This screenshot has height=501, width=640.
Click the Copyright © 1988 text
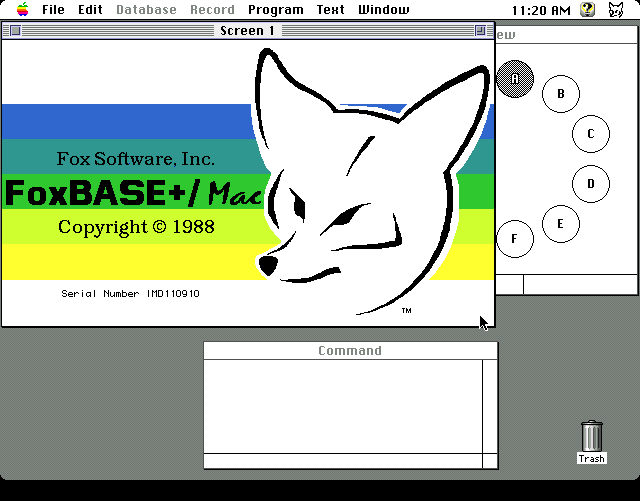(136, 227)
